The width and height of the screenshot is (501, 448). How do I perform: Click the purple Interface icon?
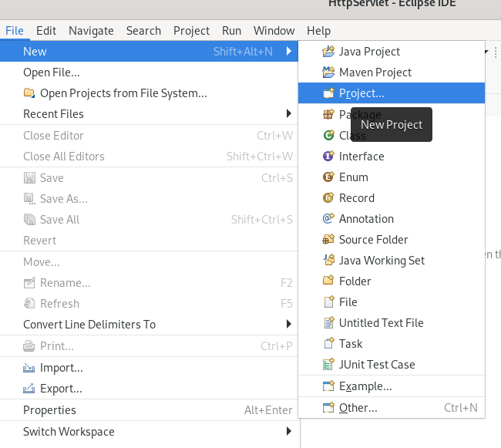click(328, 156)
